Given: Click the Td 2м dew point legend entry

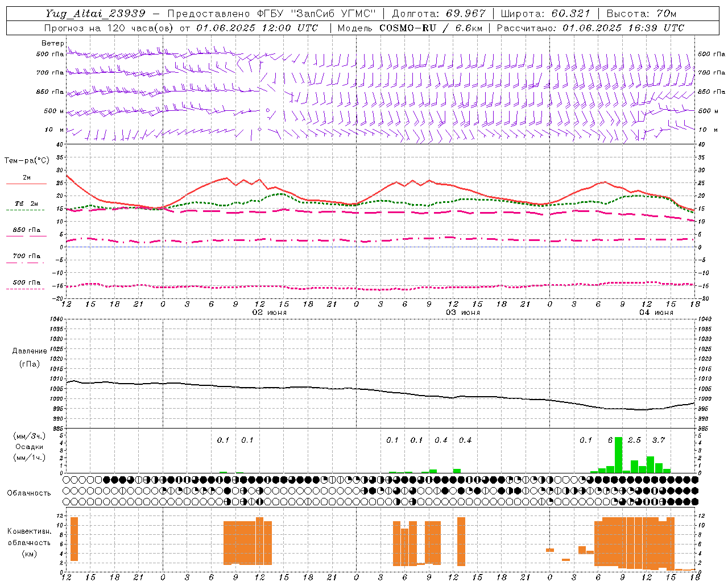Looking at the screenshot, I should tap(27, 203).
